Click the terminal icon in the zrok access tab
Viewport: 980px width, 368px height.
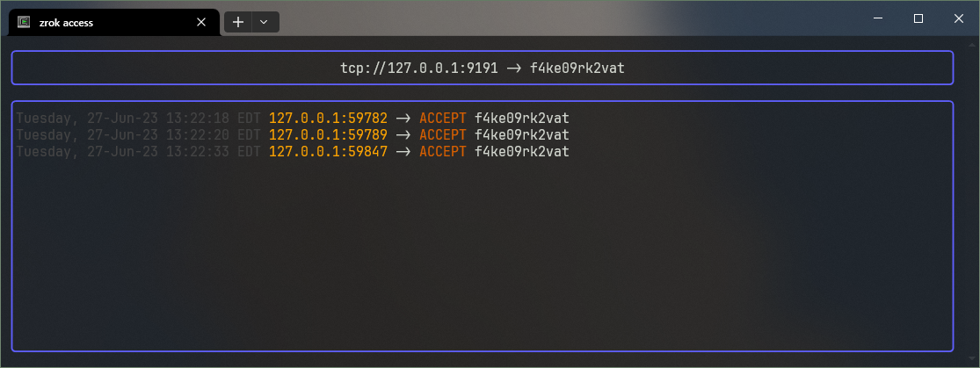[25, 23]
